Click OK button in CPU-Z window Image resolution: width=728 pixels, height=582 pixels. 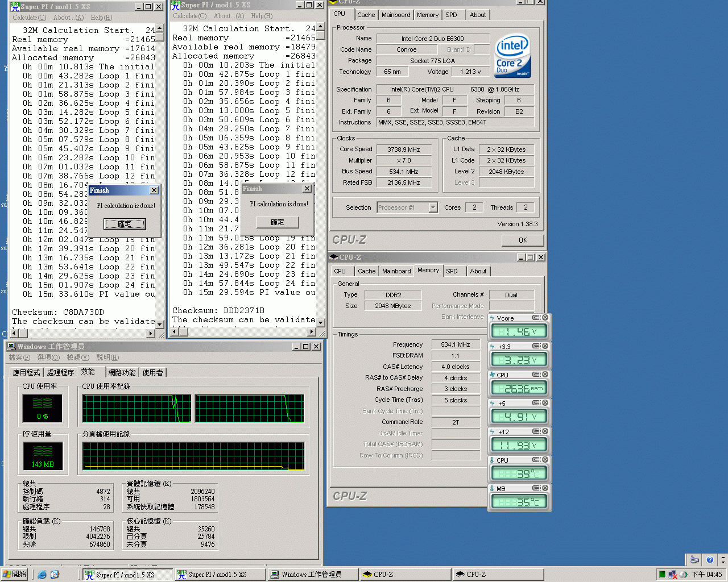pyautogui.click(x=523, y=240)
